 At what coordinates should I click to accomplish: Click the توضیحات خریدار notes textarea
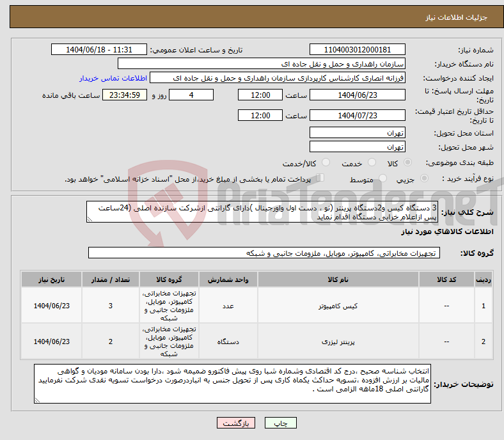click(x=232, y=384)
